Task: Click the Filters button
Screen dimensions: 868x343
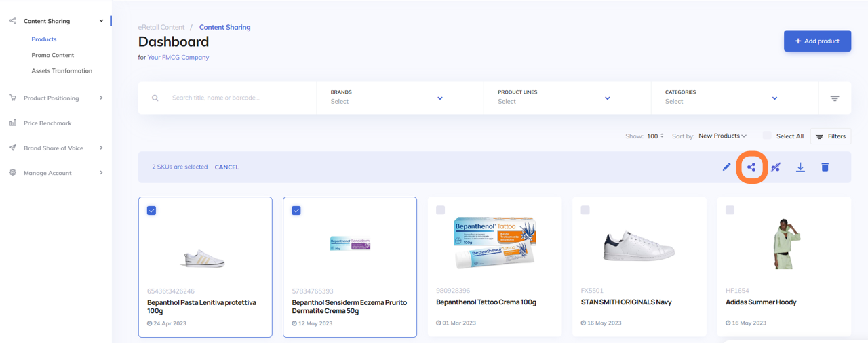Action: (831, 136)
